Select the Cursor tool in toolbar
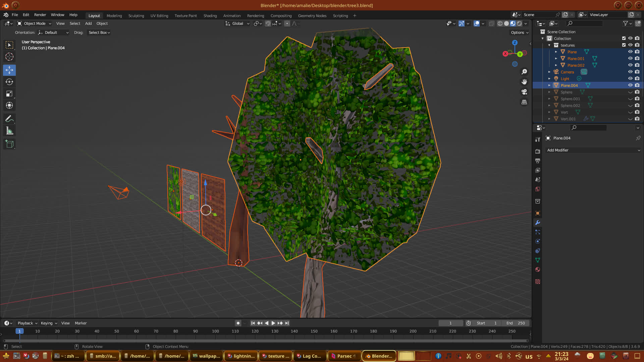This screenshot has height=362, width=644. [9, 57]
